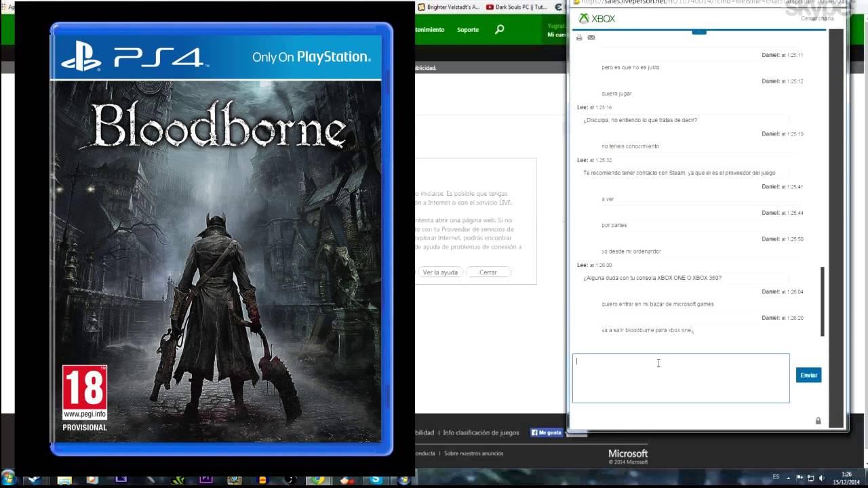This screenshot has height=488, width=868.
Task: Click the Facebook 'Me gusta' button
Action: click(547, 432)
